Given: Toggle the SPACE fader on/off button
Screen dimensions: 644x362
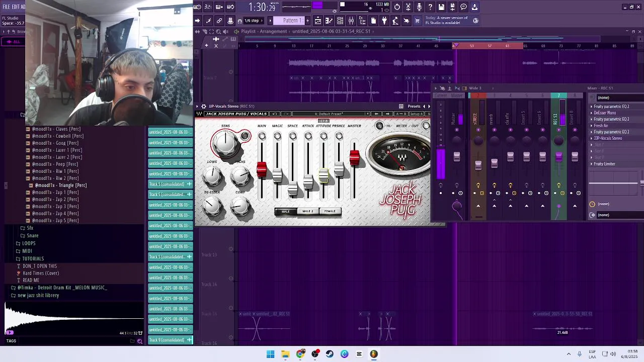Looking at the screenshot, I should 293,136.
